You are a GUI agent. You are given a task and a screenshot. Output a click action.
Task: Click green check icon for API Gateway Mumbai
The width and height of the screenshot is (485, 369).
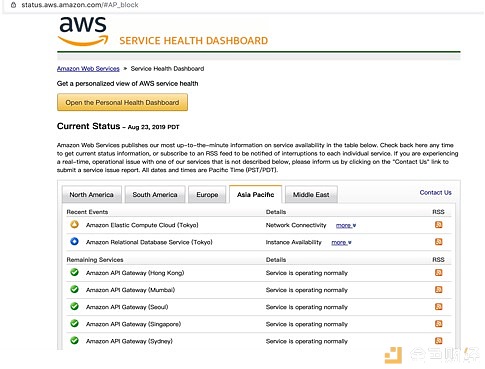click(74, 289)
